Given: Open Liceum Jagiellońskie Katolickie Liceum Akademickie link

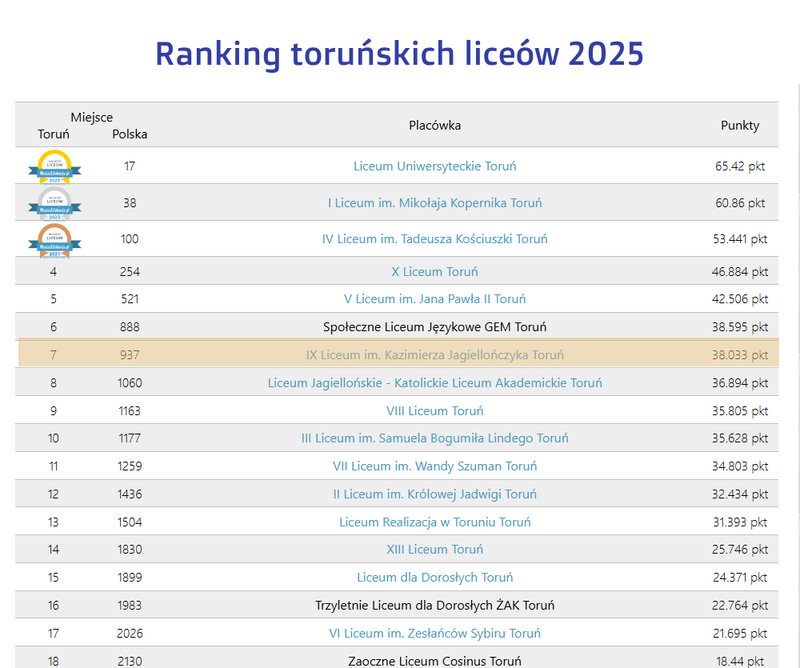Looking at the screenshot, I should click(x=435, y=383).
